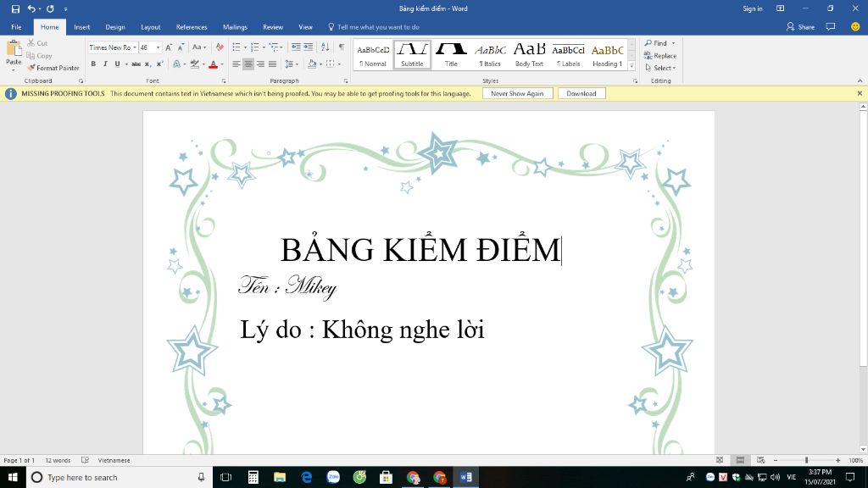The width and height of the screenshot is (868, 488).
Task: Switch to the Insert tab
Action: pos(82,27)
